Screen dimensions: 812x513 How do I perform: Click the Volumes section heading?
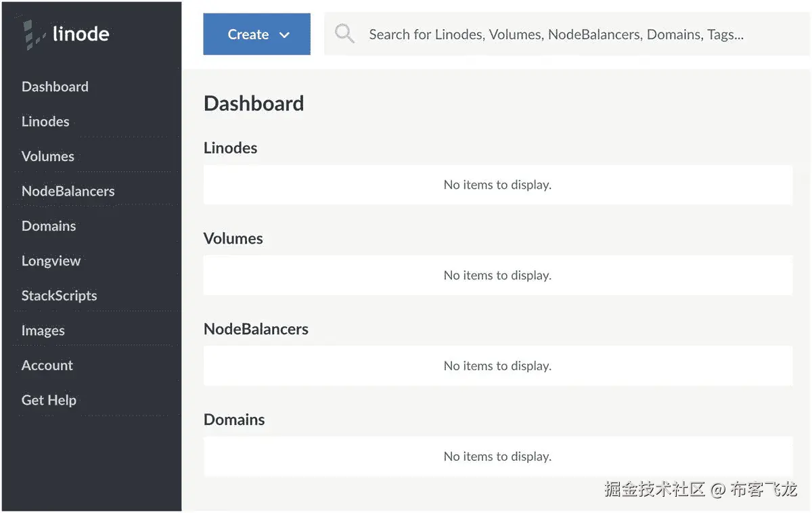click(233, 239)
